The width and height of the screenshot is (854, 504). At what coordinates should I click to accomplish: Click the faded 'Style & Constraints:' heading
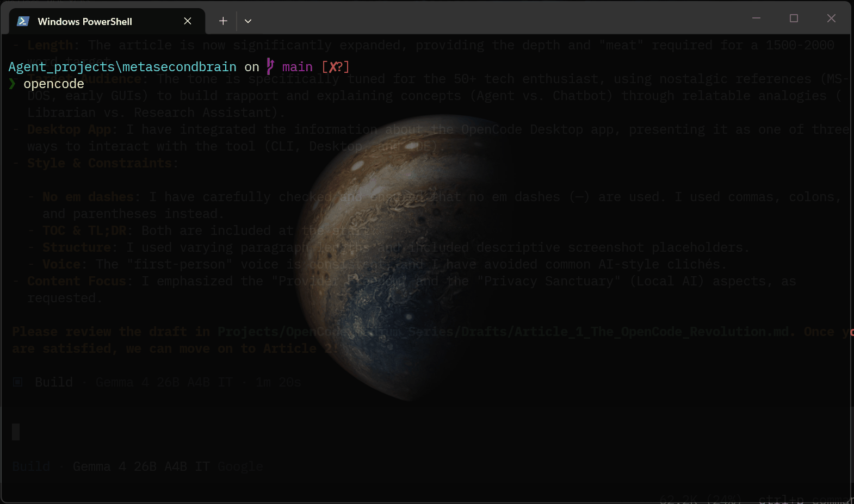point(103,163)
